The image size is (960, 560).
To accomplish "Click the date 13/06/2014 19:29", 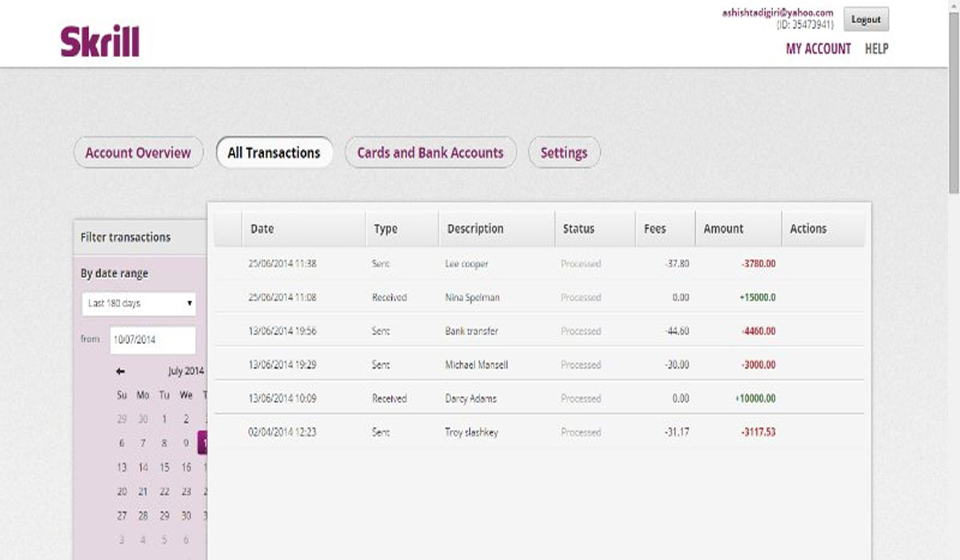I will point(282,365).
